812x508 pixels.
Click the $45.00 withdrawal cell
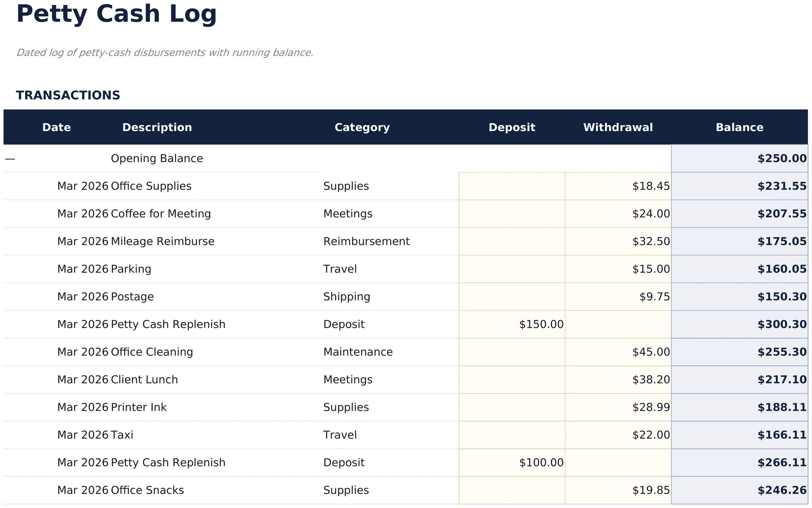618,352
